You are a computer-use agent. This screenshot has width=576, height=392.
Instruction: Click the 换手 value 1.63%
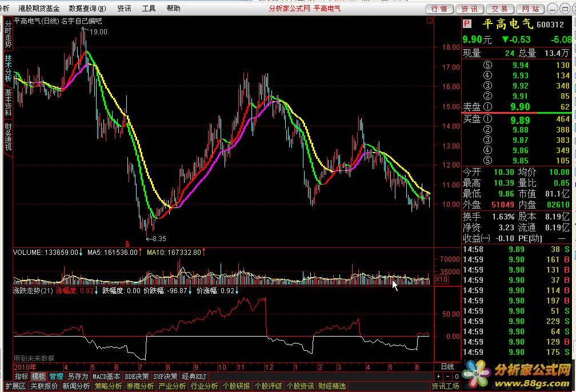click(x=503, y=217)
